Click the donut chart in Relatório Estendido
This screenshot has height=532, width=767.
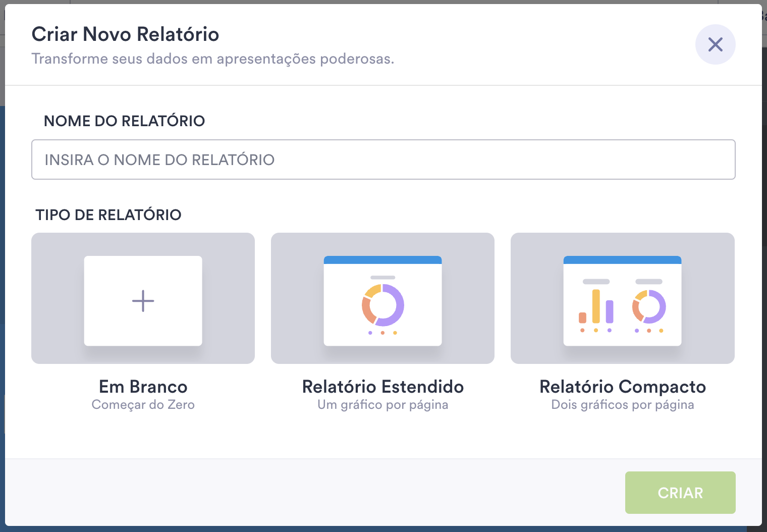(x=383, y=305)
